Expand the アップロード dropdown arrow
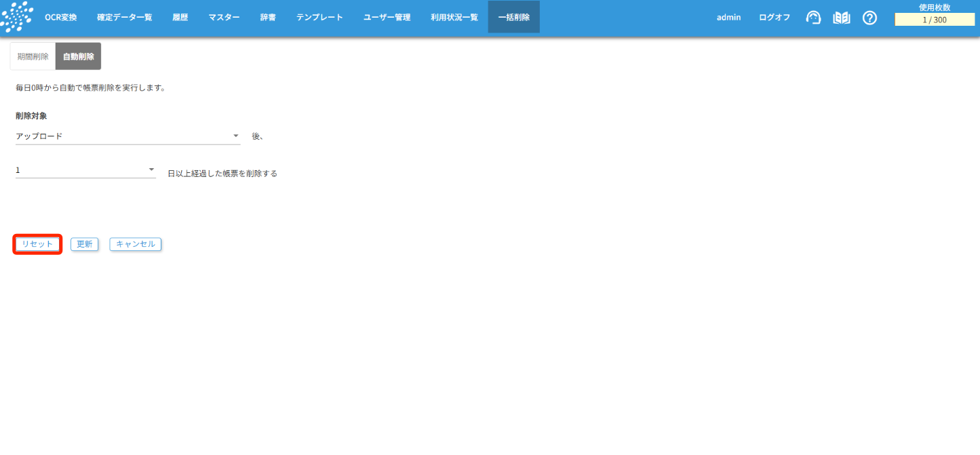This screenshot has height=455, width=980. point(236,136)
